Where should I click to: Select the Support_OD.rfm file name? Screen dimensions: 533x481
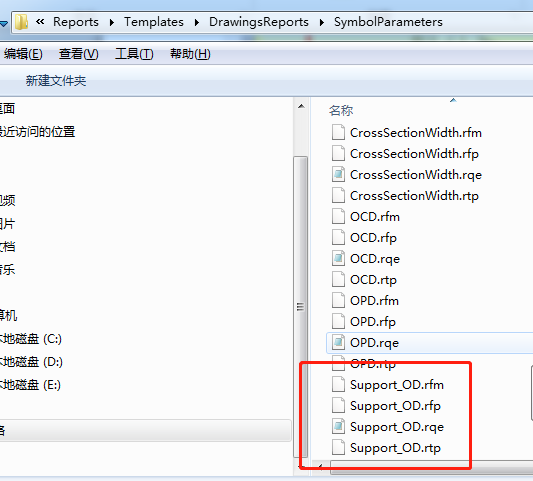397,385
